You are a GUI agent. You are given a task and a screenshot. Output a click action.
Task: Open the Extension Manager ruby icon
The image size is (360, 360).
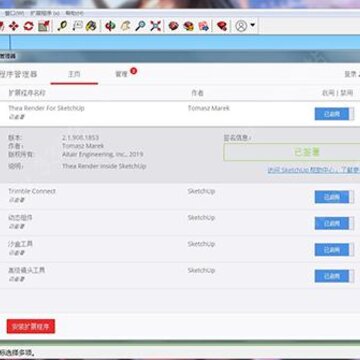coord(222,26)
